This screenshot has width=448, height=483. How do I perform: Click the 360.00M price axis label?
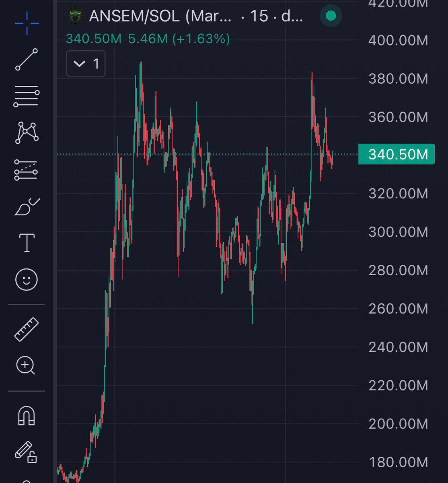click(398, 117)
